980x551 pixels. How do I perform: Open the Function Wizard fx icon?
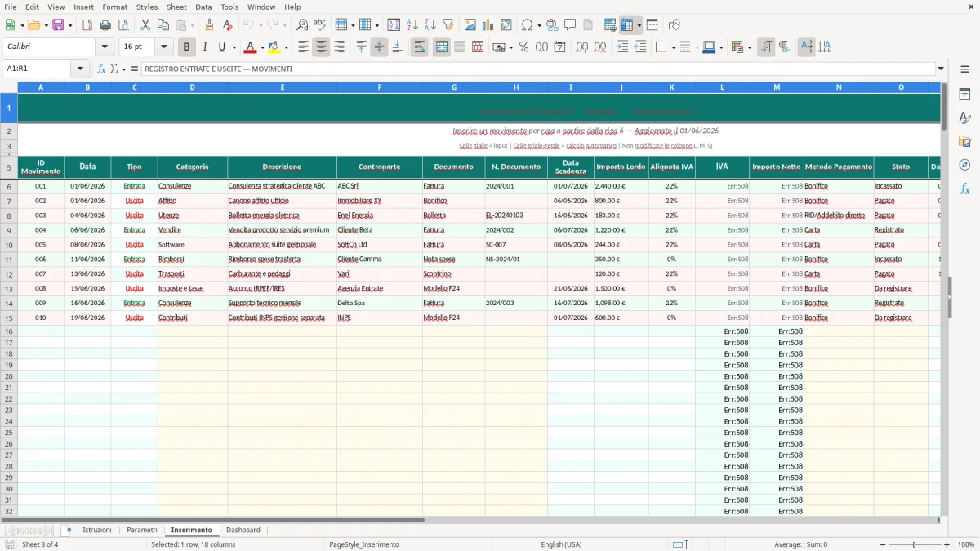pos(101,69)
